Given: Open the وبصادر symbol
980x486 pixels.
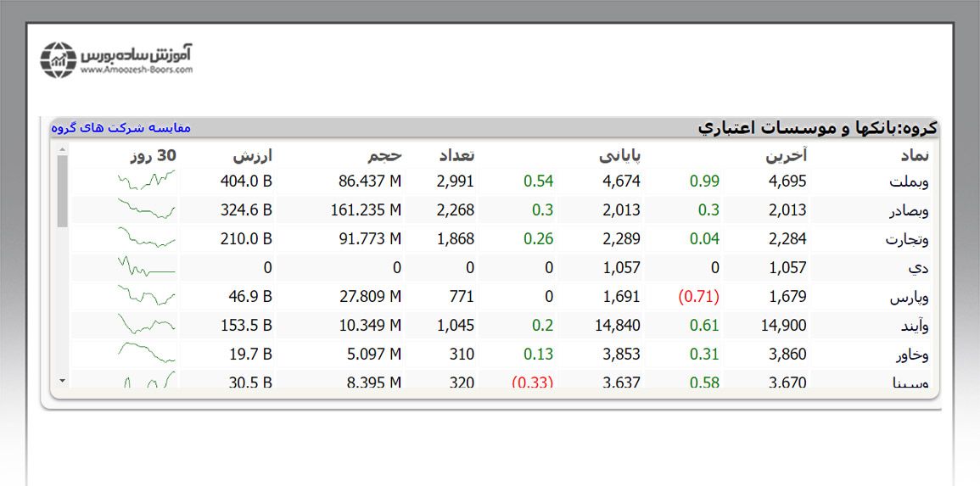Looking at the screenshot, I should [x=907, y=210].
